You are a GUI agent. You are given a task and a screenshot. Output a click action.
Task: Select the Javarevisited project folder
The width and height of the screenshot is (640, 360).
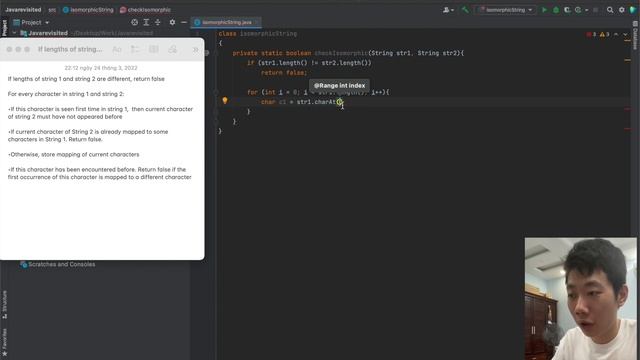pos(48,33)
